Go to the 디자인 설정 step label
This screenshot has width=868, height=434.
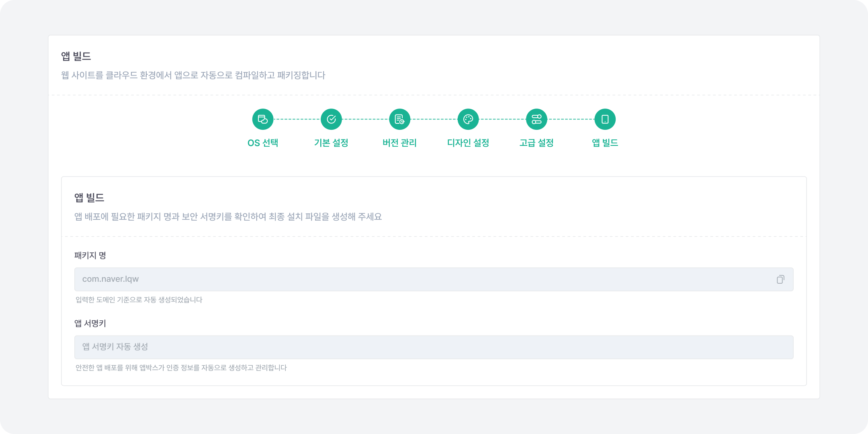(x=468, y=143)
